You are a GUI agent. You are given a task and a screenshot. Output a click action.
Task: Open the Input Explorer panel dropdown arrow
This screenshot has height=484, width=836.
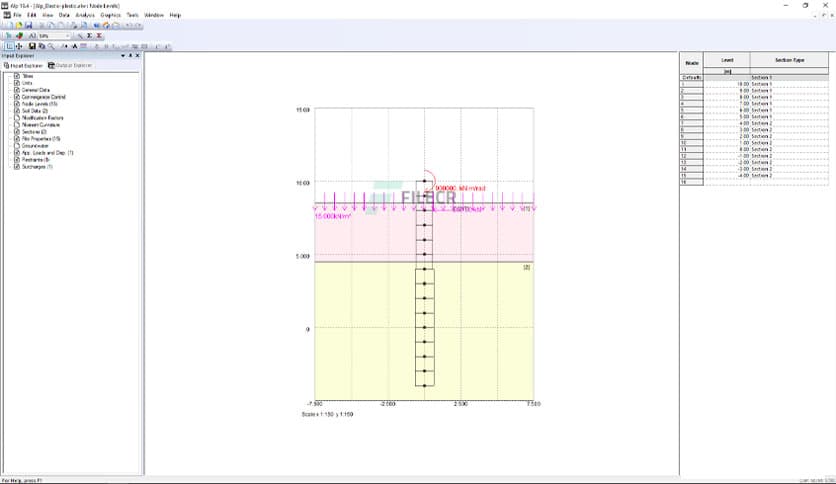123,55
